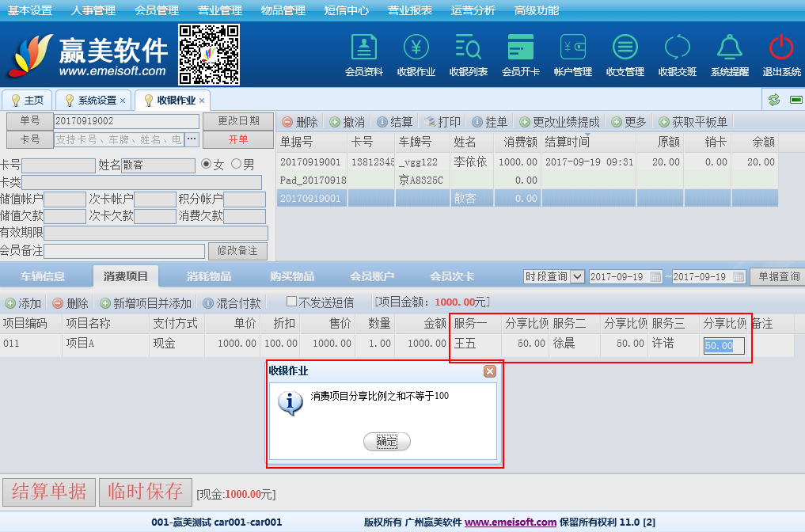
Task: Click 确定 in the dialog
Action: tap(386, 441)
